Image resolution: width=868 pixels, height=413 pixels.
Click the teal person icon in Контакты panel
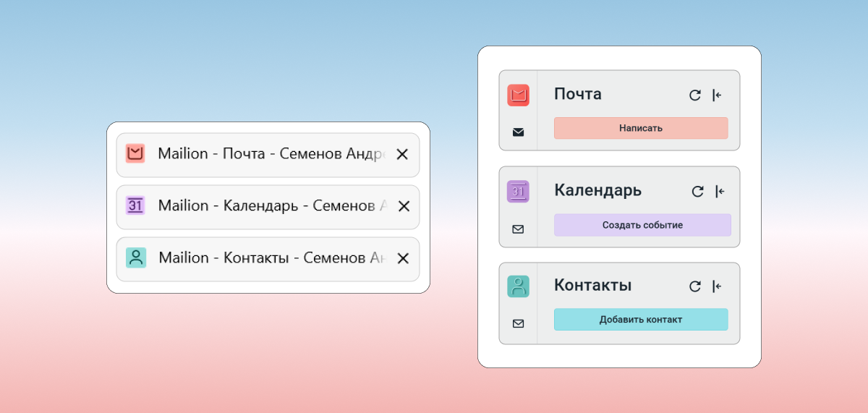(518, 286)
